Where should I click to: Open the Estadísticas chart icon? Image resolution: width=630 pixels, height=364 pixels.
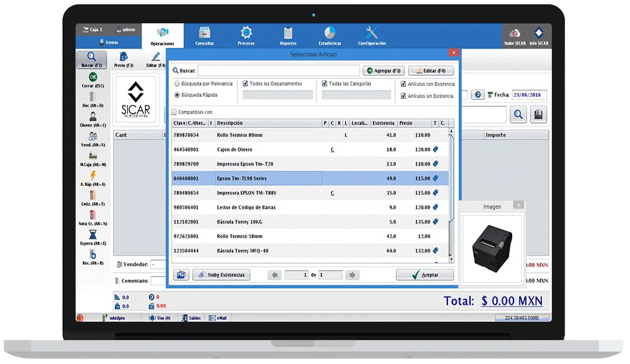(x=329, y=33)
